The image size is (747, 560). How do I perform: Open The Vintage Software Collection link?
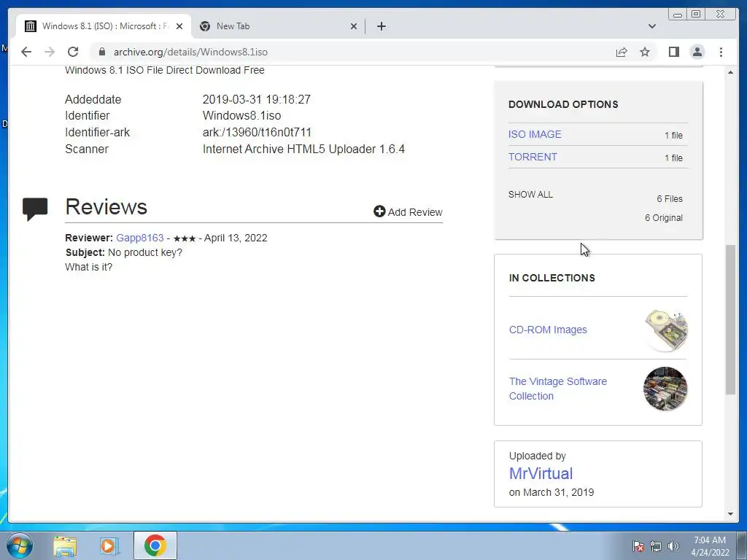pyautogui.click(x=558, y=389)
